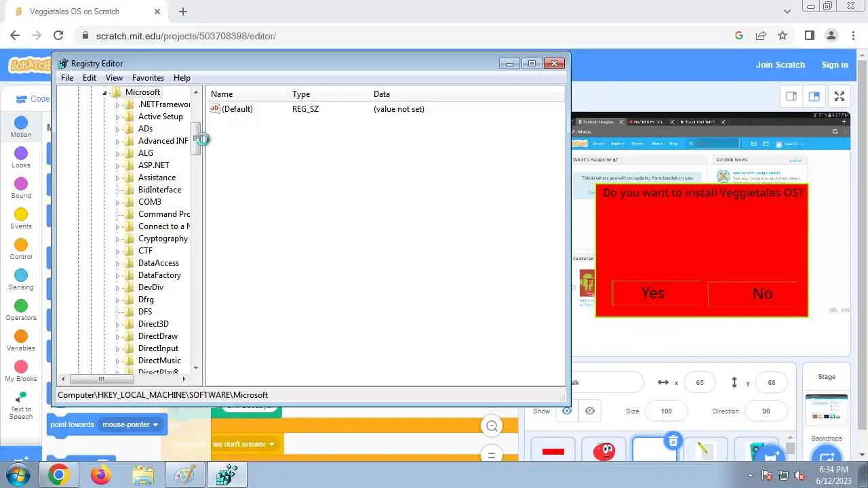Open the 'we don't answer' block dropdown

(x=244, y=444)
